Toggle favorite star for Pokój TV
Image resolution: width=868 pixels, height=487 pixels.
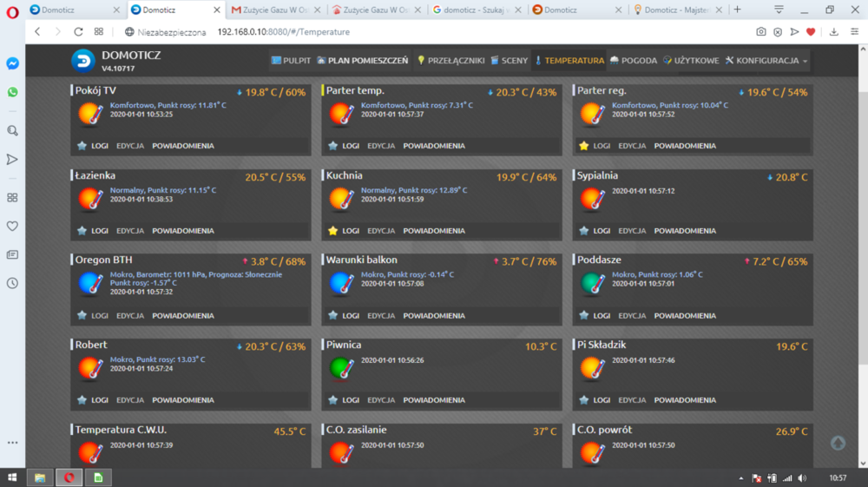pos(82,146)
